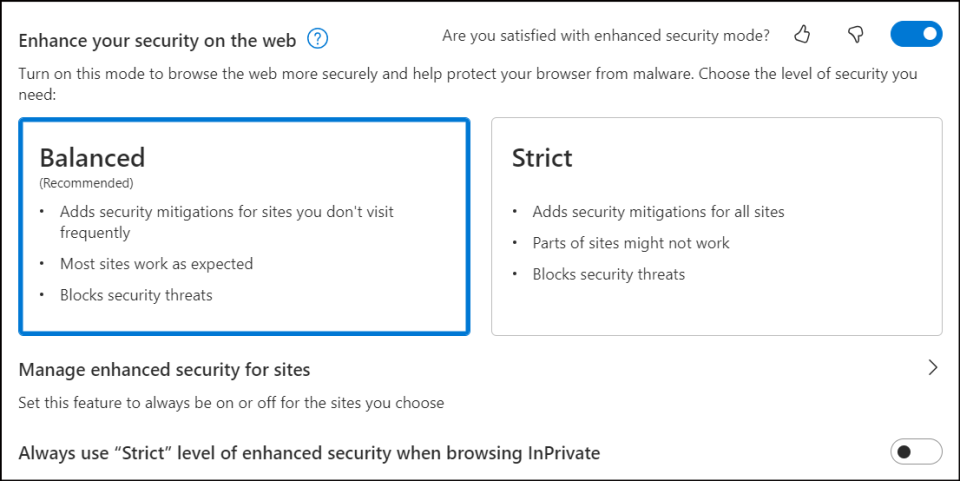Click the "(Recommended)" label under Balanced
This screenshot has width=960, height=481.
tap(86, 183)
